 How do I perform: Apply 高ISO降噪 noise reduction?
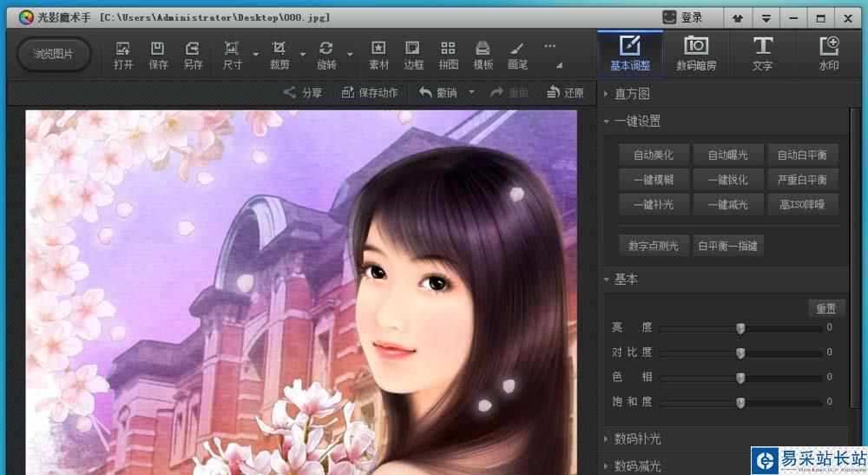[x=802, y=205]
